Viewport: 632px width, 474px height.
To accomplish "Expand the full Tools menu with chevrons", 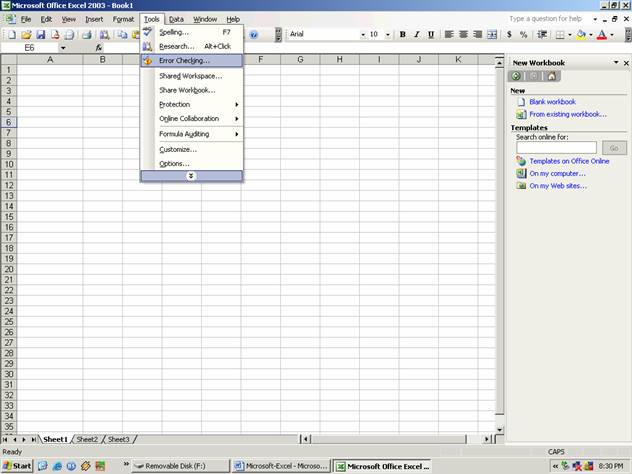I will click(191, 176).
